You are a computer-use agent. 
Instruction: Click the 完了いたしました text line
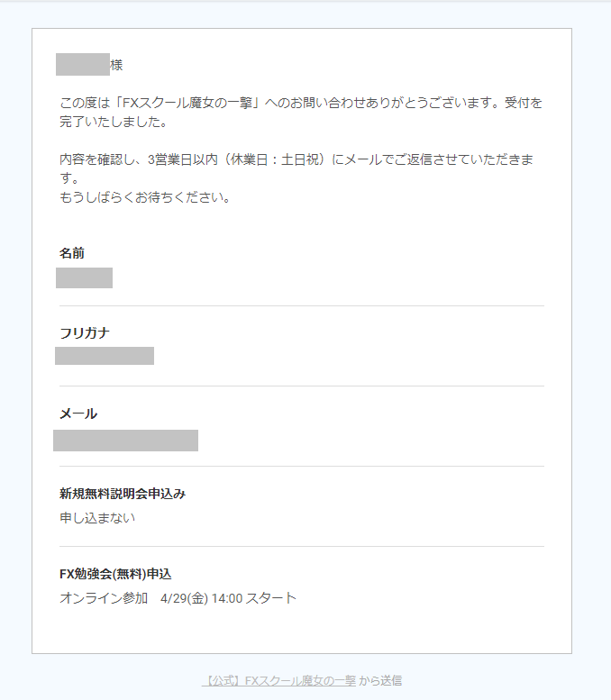[x=114, y=122]
